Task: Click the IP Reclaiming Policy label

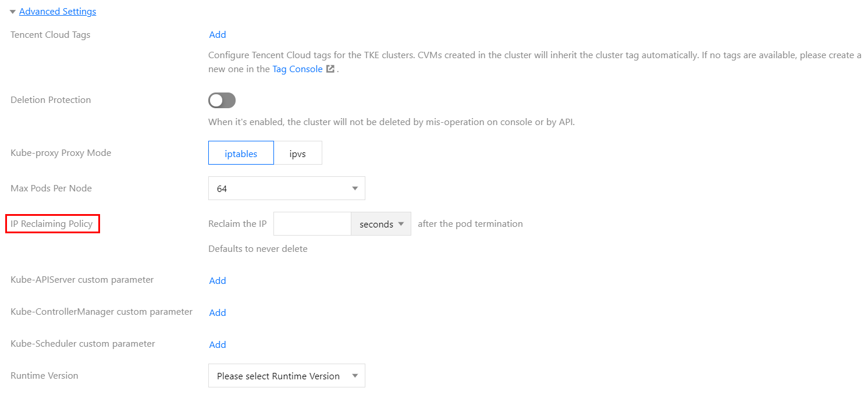Action: (x=52, y=224)
